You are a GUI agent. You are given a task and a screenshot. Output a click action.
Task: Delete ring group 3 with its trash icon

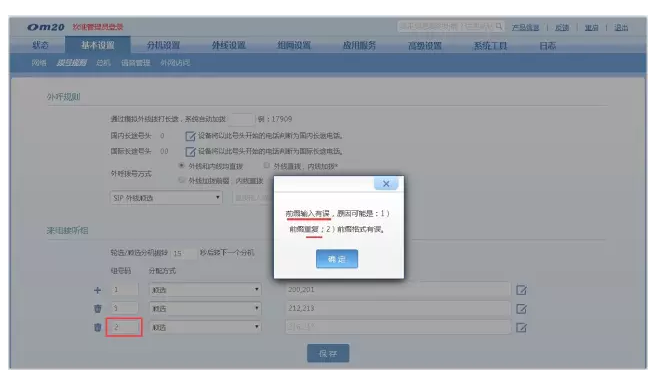pyautogui.click(x=97, y=309)
